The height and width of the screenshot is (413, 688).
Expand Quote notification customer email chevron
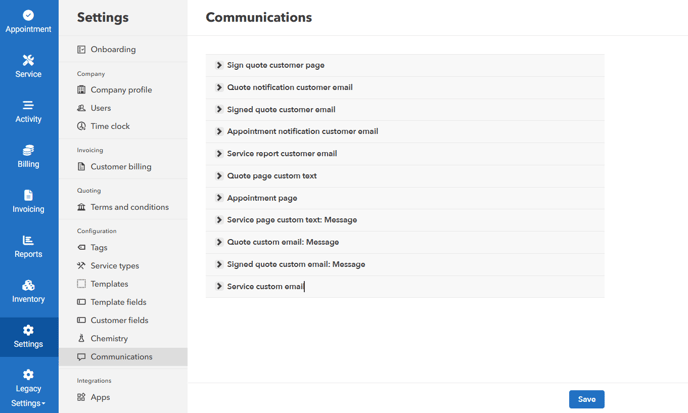coord(219,87)
